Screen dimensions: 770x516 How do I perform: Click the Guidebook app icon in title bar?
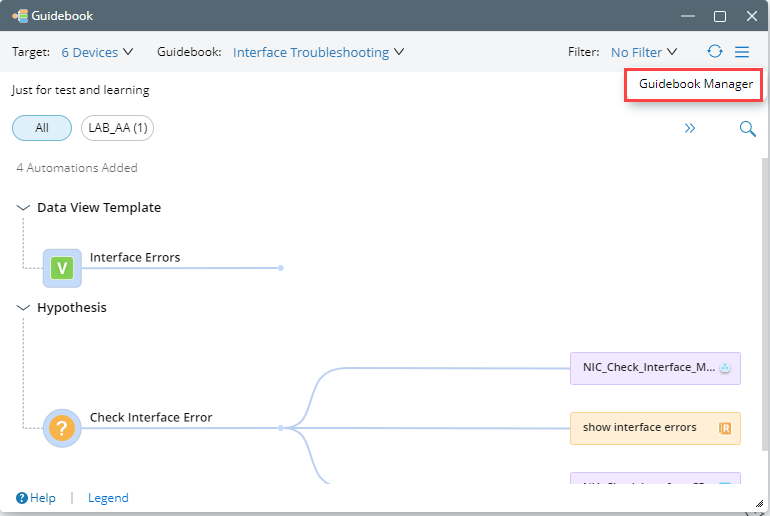coord(20,16)
